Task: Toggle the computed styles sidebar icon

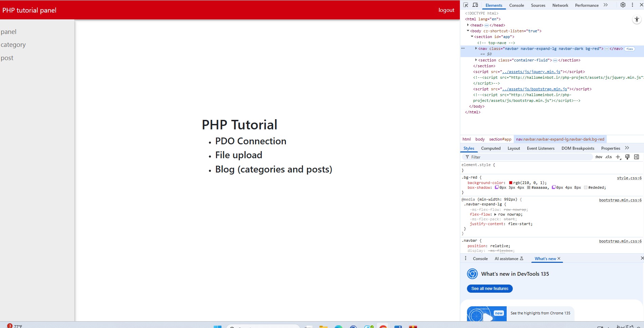Action: point(637,157)
